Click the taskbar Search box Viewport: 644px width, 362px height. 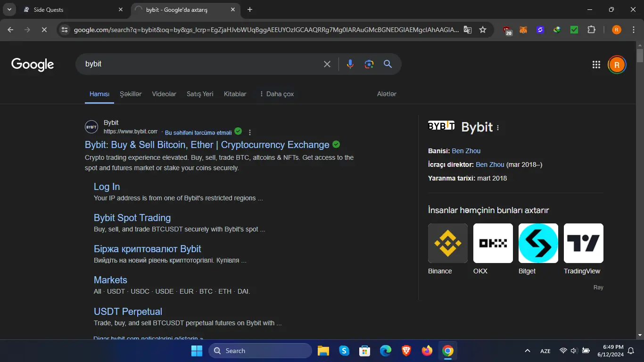tap(260, 351)
